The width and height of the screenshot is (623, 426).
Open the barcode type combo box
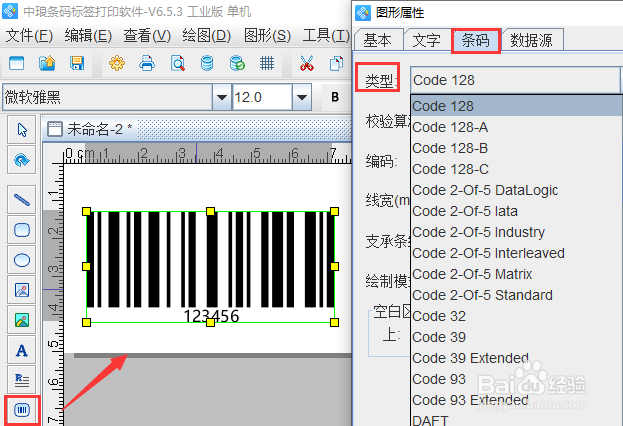[x=515, y=80]
